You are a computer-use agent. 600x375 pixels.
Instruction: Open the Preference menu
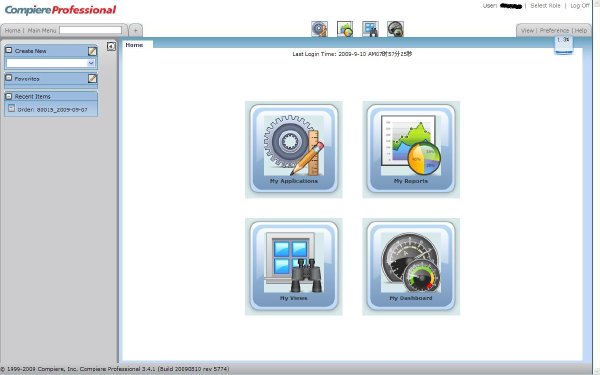pyautogui.click(x=554, y=31)
